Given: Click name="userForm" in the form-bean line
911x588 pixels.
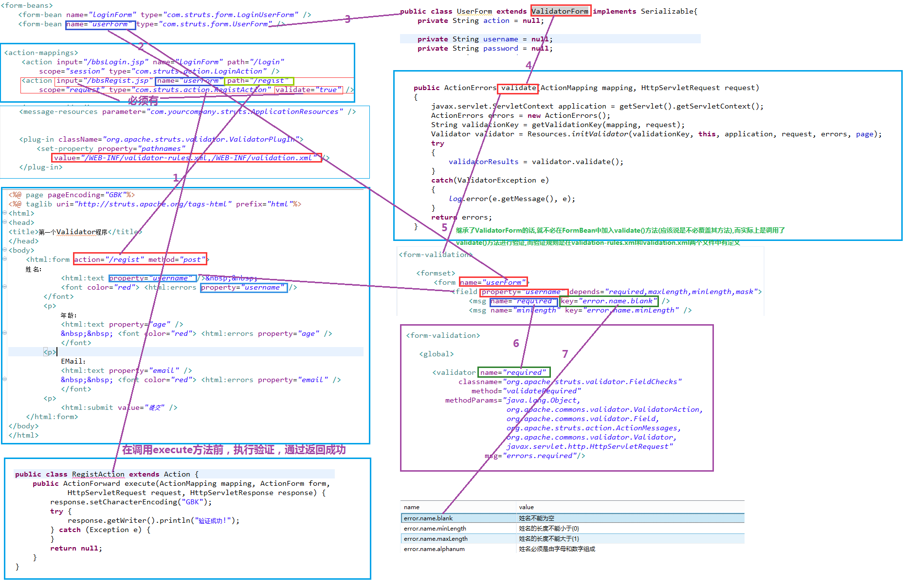Looking at the screenshot, I should [x=100, y=24].
